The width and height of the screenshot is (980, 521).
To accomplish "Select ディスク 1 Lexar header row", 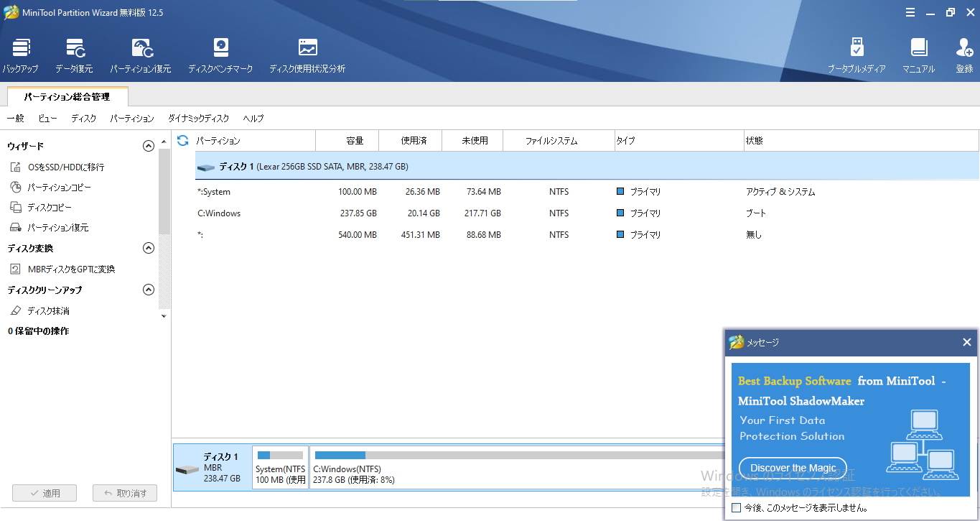I will point(587,167).
